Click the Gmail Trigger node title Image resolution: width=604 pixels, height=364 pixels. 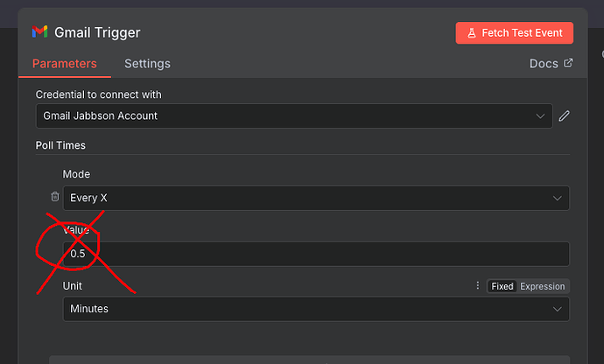pyautogui.click(x=97, y=32)
